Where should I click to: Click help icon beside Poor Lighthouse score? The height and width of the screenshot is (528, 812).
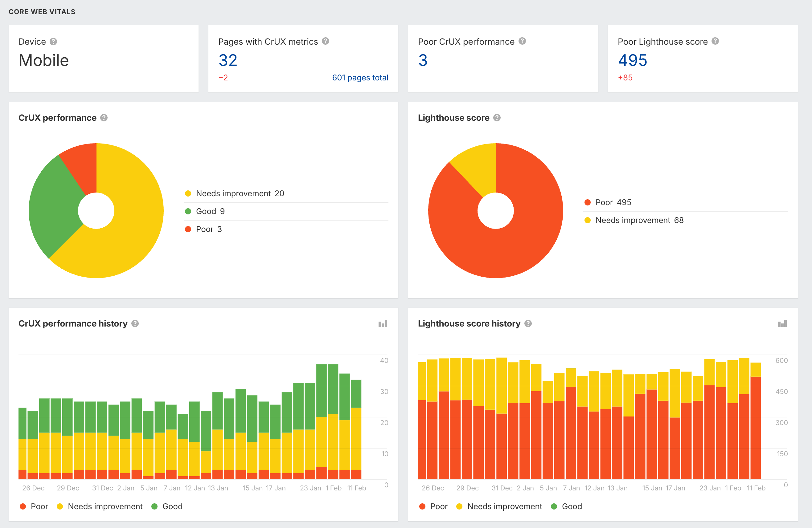715,41
